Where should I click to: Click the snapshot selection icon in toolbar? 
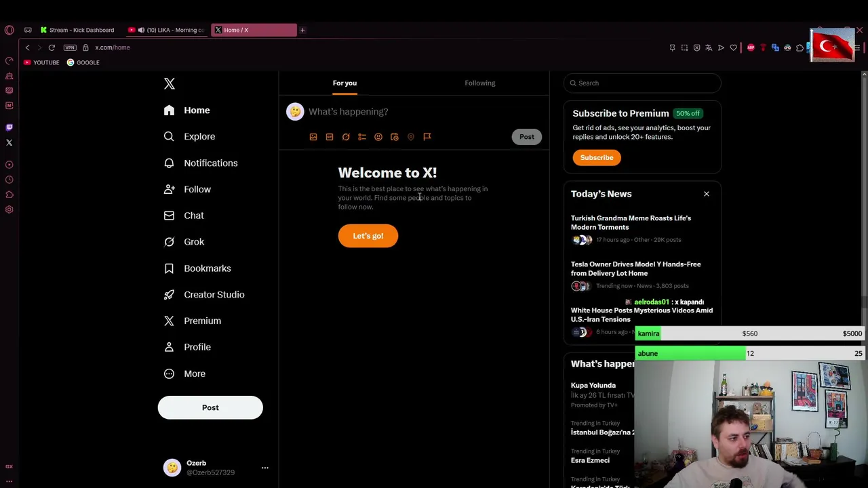684,47
